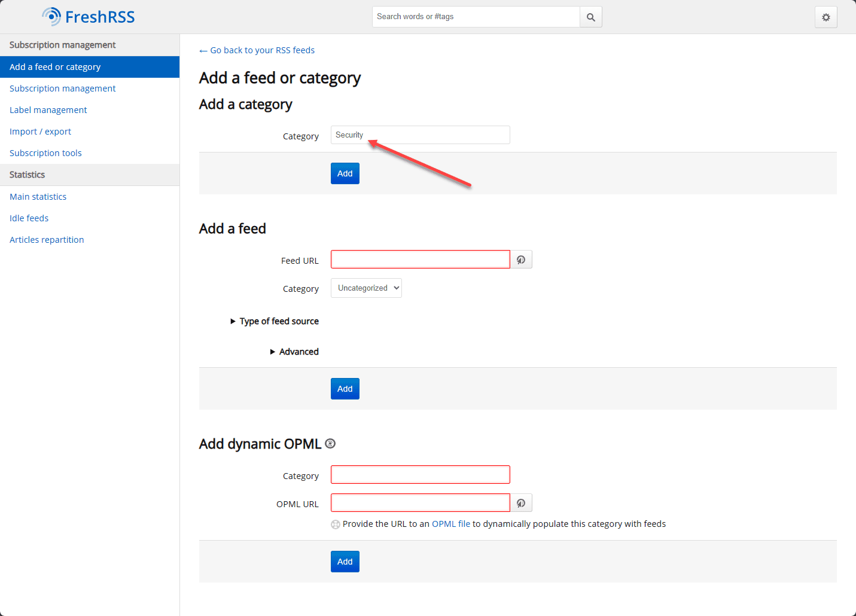Click the preview icon beside OPML URL
This screenshot has height=616, width=856.
click(x=521, y=503)
